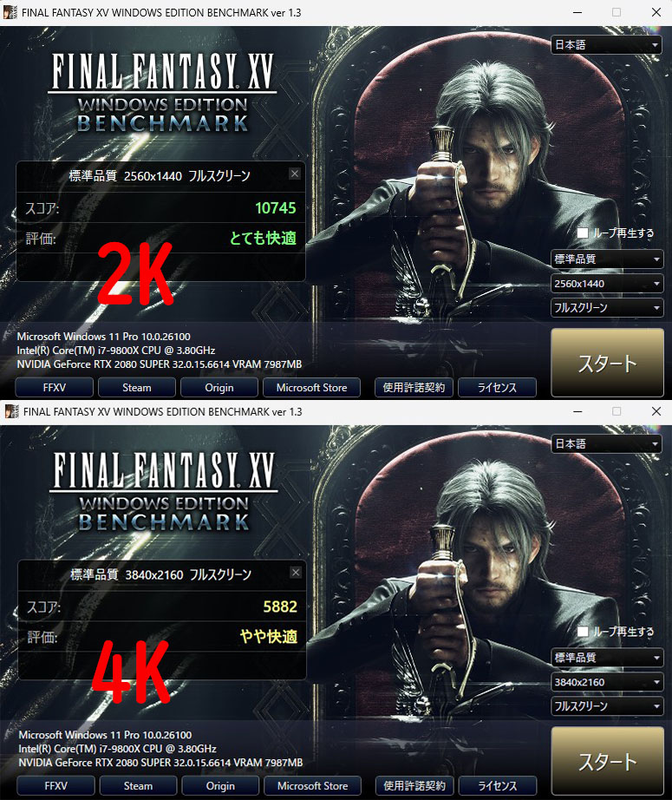Image resolution: width=672 pixels, height=800 pixels.
Task: Close the 3840x2160 score result panel
Action: click(296, 573)
